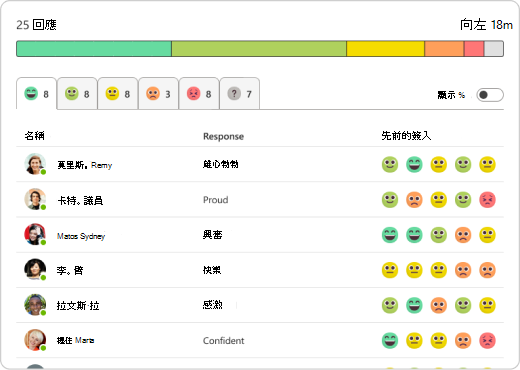520x370 pixels.
Task: Select the red upset emoji tab
Action: pos(199,94)
